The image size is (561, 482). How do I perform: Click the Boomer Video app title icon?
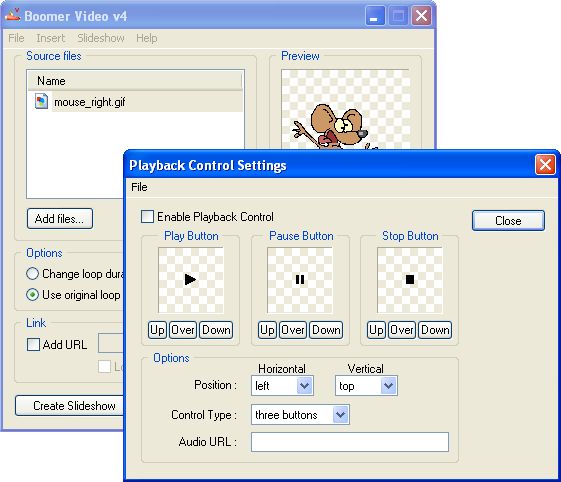point(13,15)
